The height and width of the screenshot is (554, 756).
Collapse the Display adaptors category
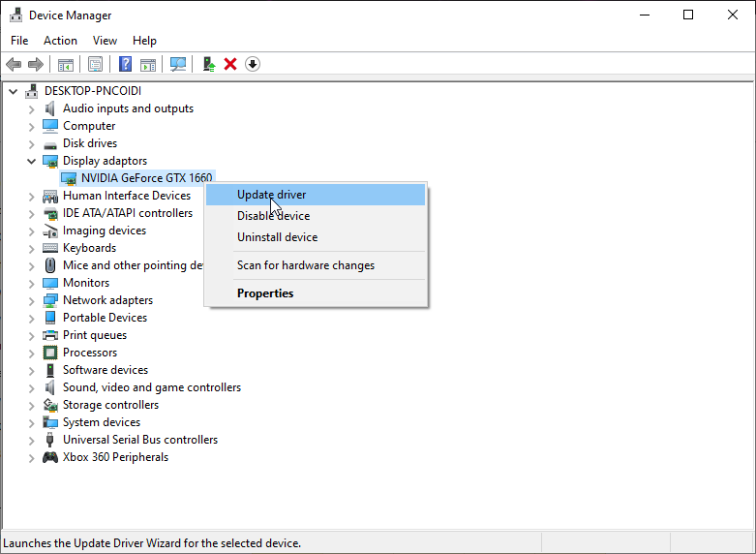coord(32,161)
